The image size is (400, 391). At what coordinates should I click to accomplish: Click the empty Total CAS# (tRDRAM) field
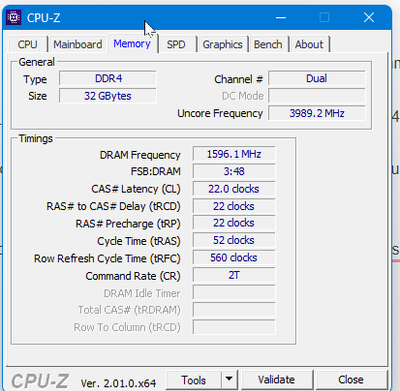point(234,310)
